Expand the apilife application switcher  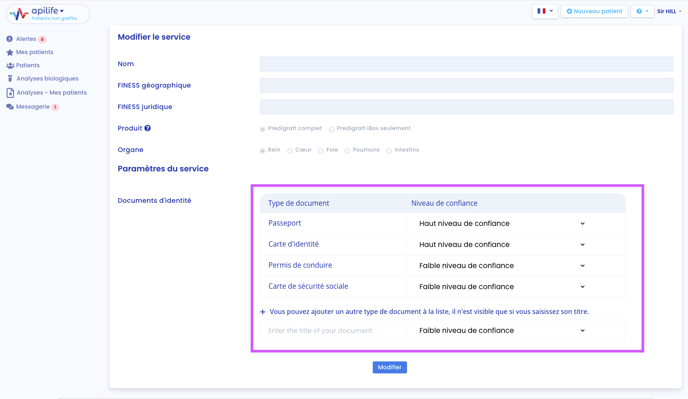[47, 11]
